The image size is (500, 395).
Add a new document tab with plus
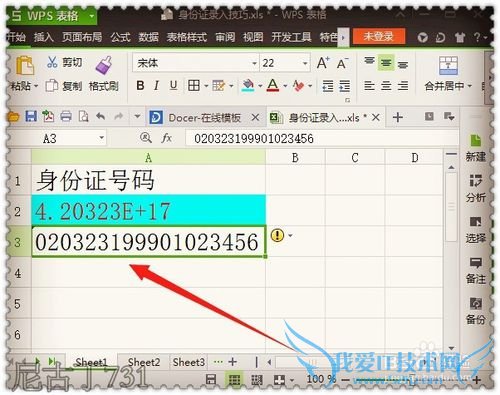click(397, 117)
